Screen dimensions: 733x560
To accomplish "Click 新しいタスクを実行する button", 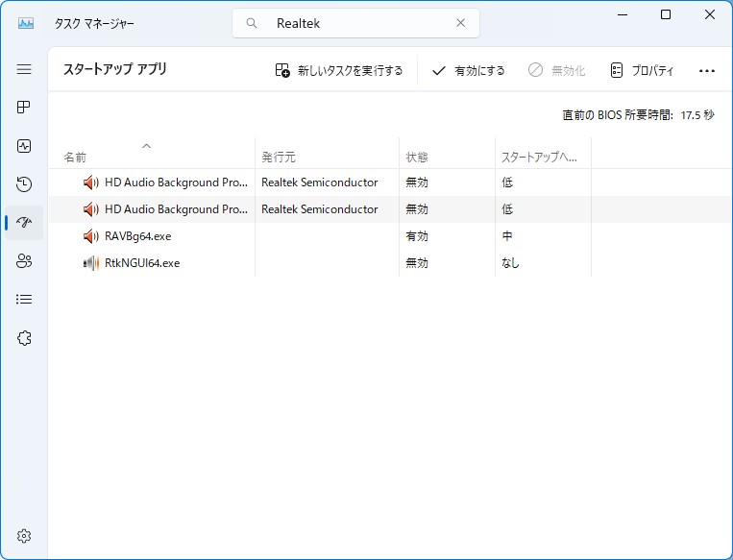I will click(x=339, y=71).
